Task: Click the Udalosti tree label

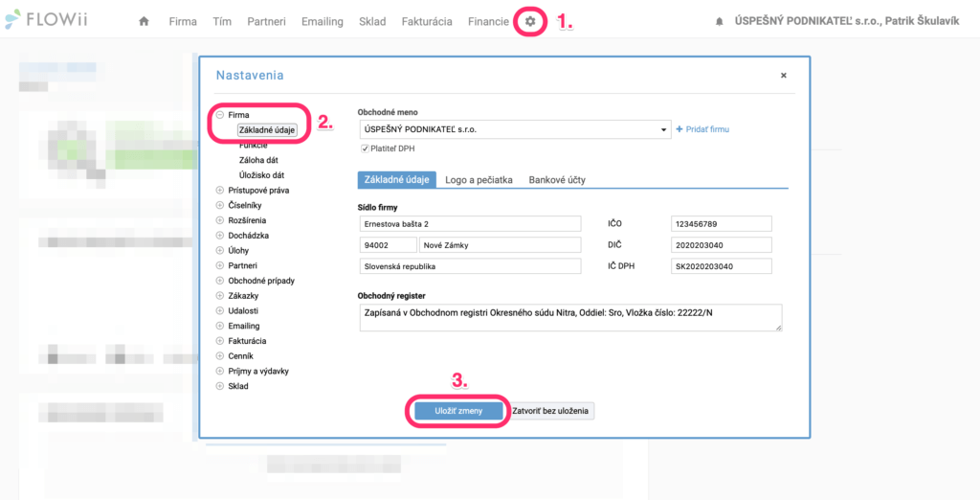Action: 243,310
